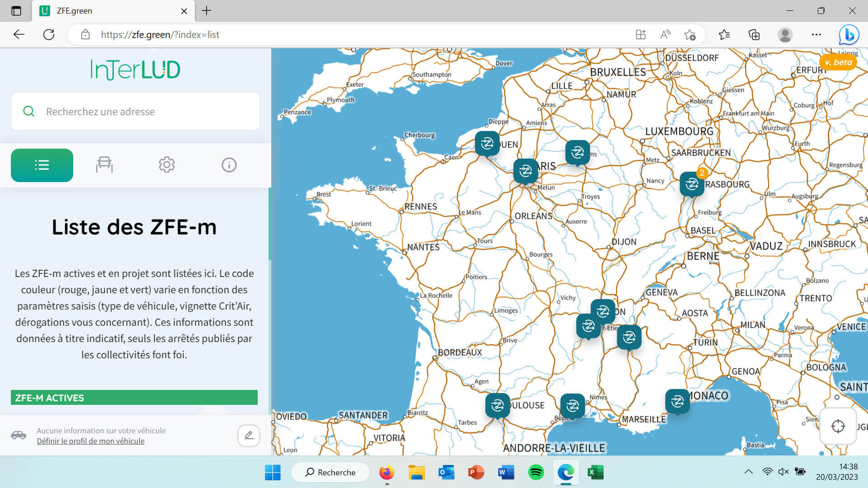Open tab actions menu

click(16, 11)
